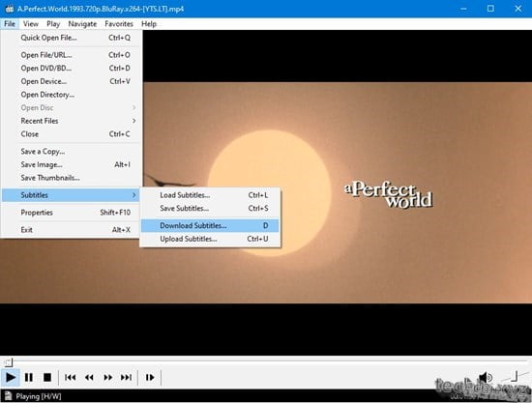
Task: Skip to the next file
Action: tap(126, 377)
